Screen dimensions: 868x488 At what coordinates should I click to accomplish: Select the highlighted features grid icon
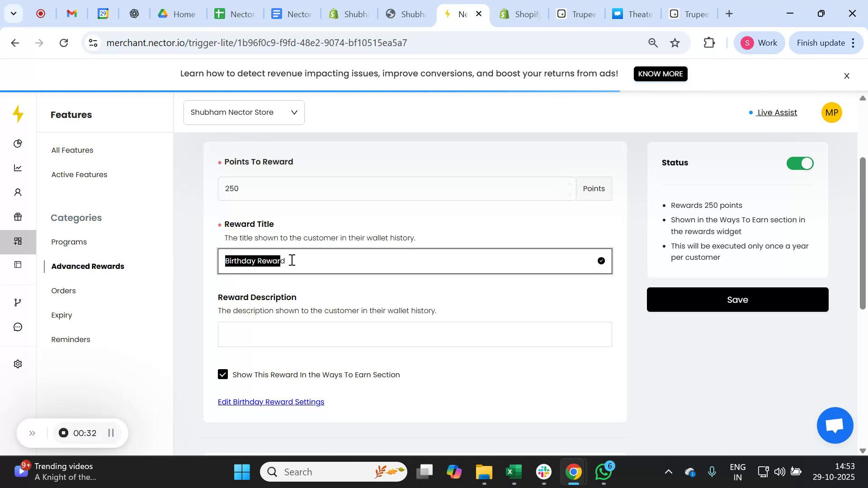pyautogui.click(x=18, y=241)
